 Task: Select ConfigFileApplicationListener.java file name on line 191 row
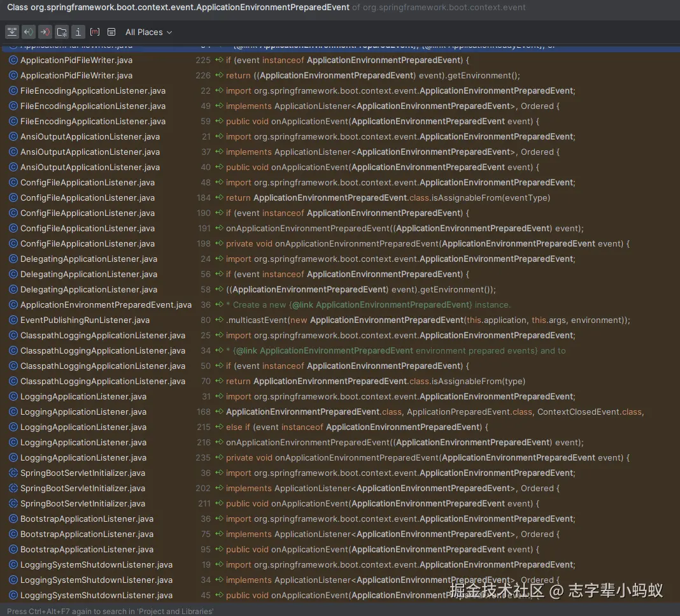click(x=88, y=228)
